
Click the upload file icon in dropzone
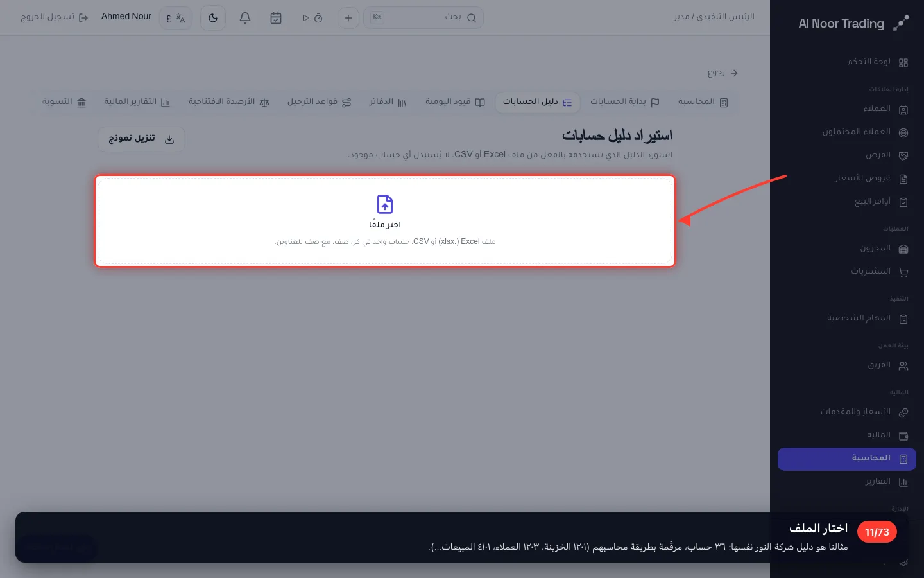point(385,204)
